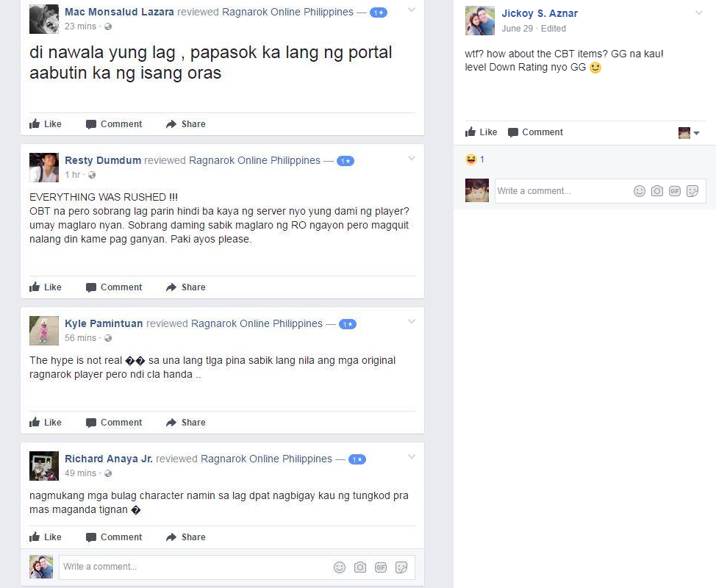Click emoji icon in Jickoy's comment box
Image resolution: width=716 pixels, height=588 pixels.
coord(640,191)
